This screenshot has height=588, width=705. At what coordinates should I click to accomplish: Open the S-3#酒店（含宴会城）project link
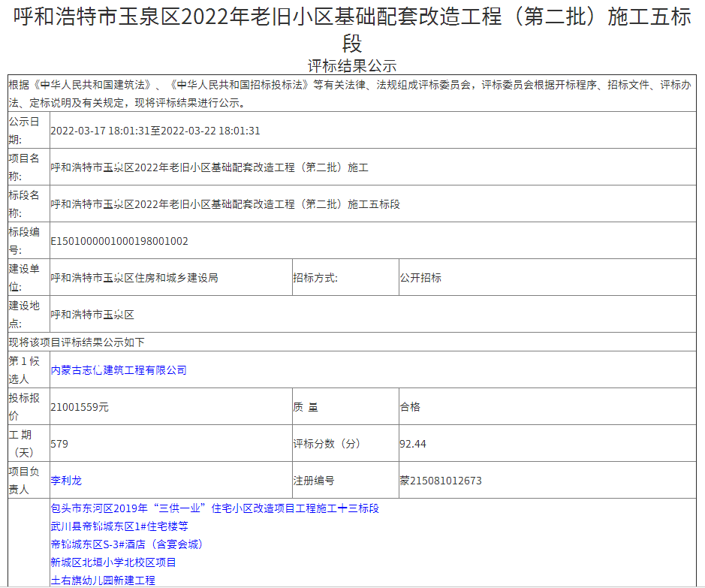click(x=127, y=544)
